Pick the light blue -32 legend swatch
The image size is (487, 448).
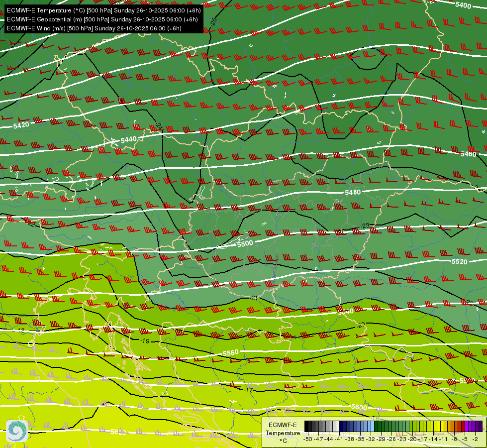(373, 427)
